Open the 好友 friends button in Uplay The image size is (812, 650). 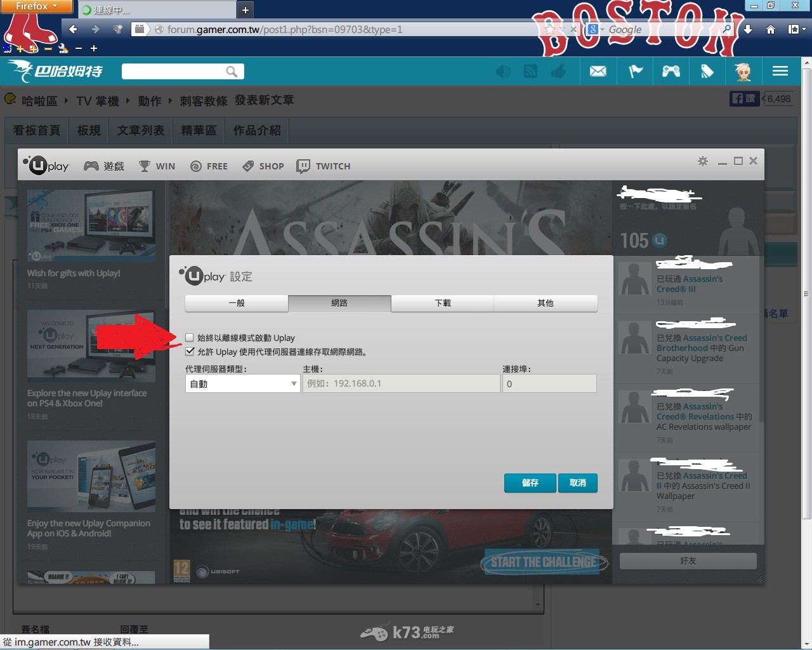pos(688,561)
